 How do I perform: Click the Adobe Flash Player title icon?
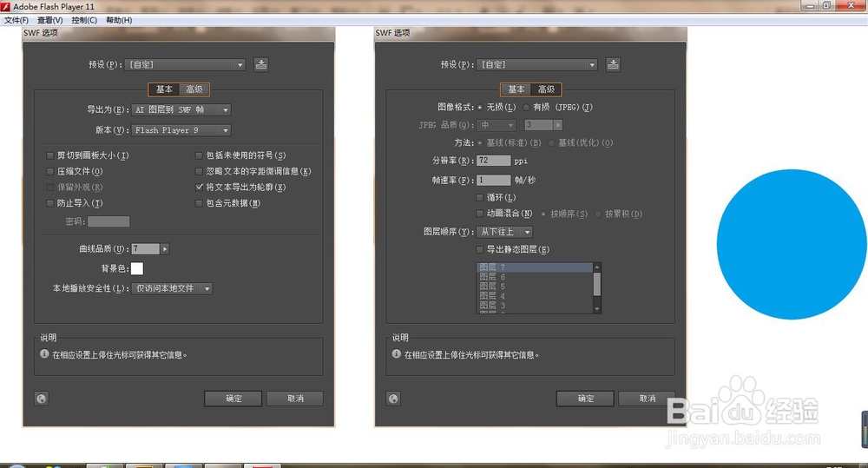(x=5, y=7)
